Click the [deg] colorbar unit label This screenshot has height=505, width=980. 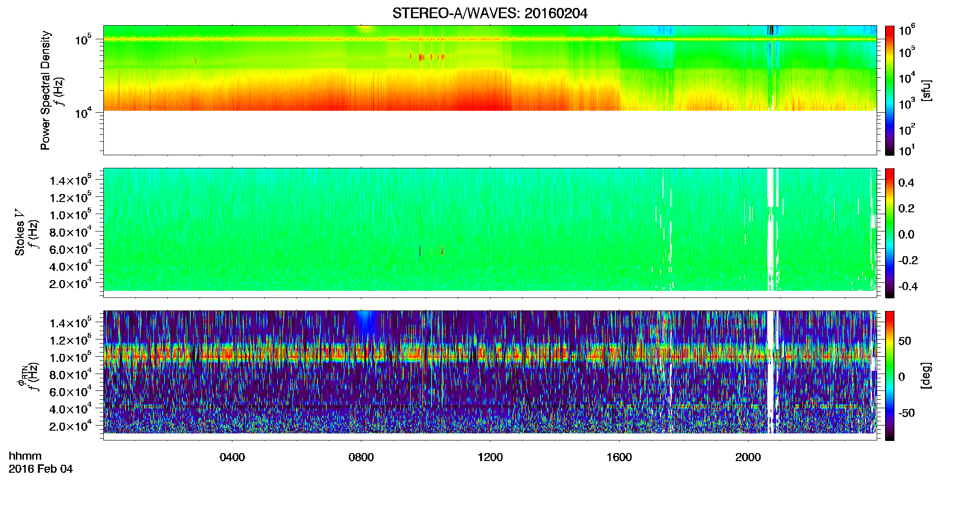click(926, 375)
